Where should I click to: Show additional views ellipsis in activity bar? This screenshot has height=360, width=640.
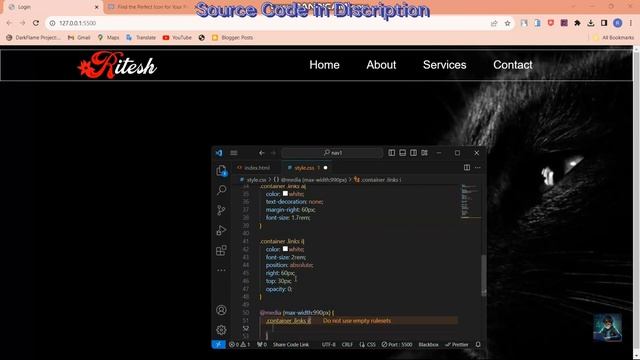[x=221, y=270]
